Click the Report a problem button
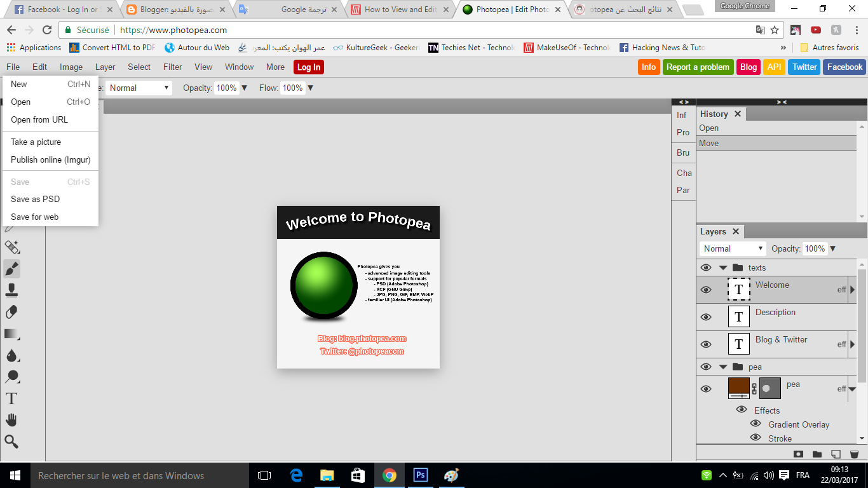Screen dimensions: 868x488 pos(698,67)
